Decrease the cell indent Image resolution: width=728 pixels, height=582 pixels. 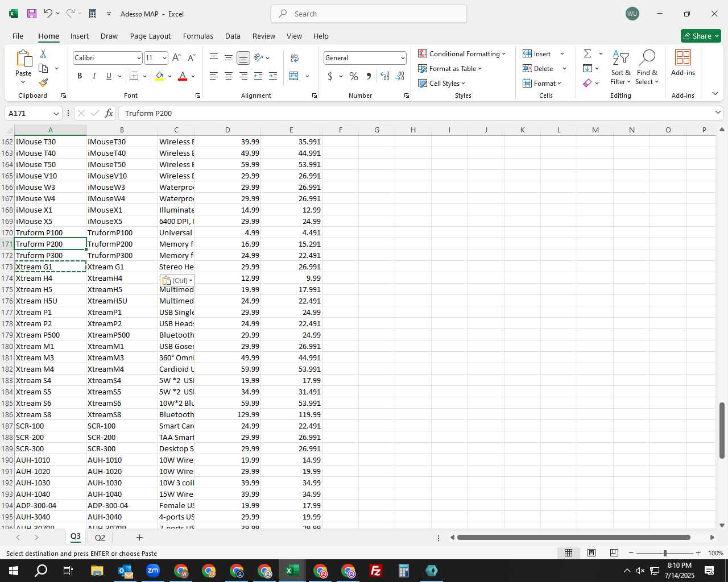pyautogui.click(x=258, y=76)
